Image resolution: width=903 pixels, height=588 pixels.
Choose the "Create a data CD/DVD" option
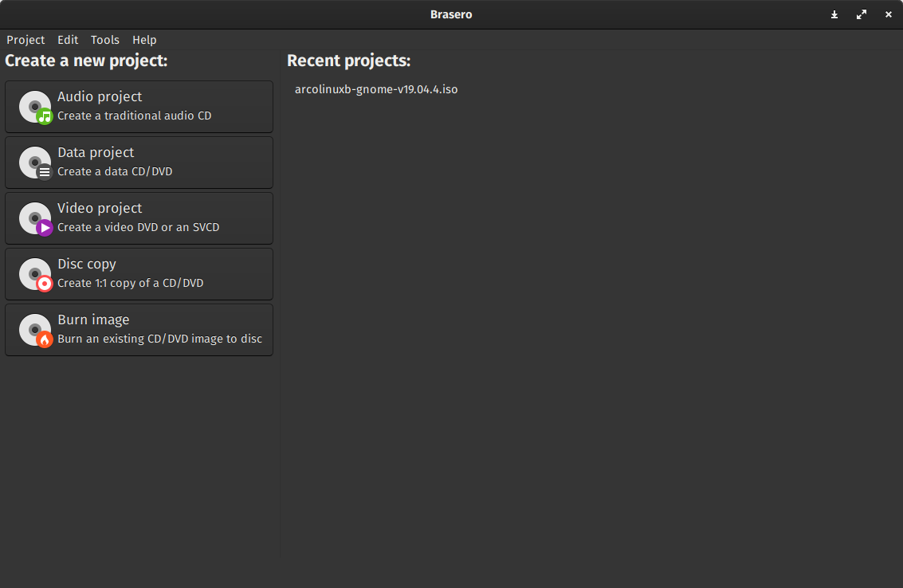pyautogui.click(x=115, y=171)
